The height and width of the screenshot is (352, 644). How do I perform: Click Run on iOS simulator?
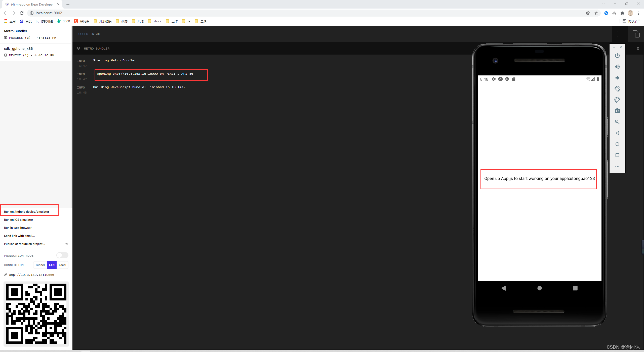[18, 219]
